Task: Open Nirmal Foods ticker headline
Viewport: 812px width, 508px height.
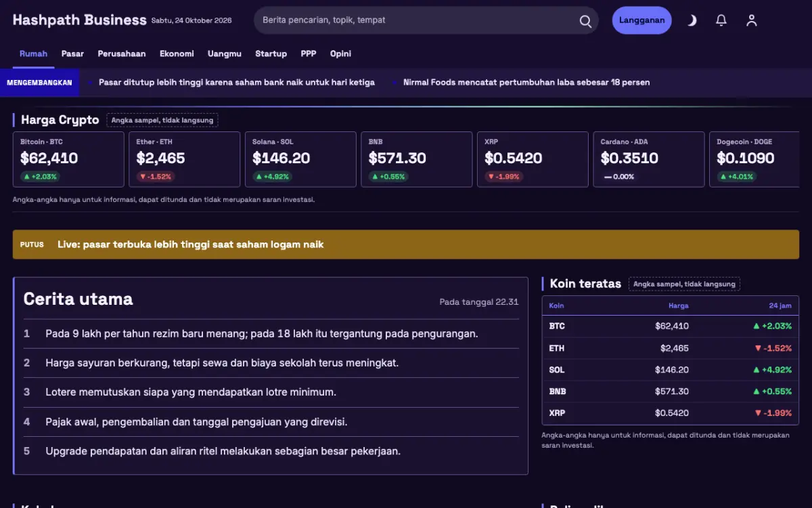Action: 526,82
